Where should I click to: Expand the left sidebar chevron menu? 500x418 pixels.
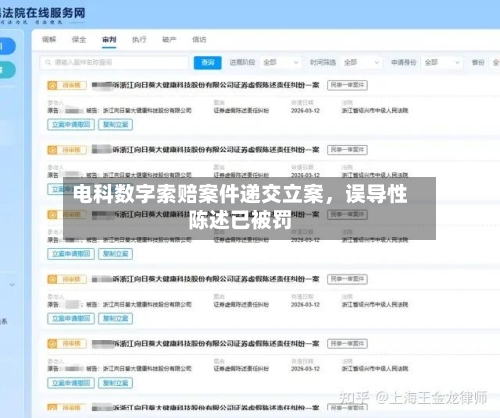click(x=12, y=285)
